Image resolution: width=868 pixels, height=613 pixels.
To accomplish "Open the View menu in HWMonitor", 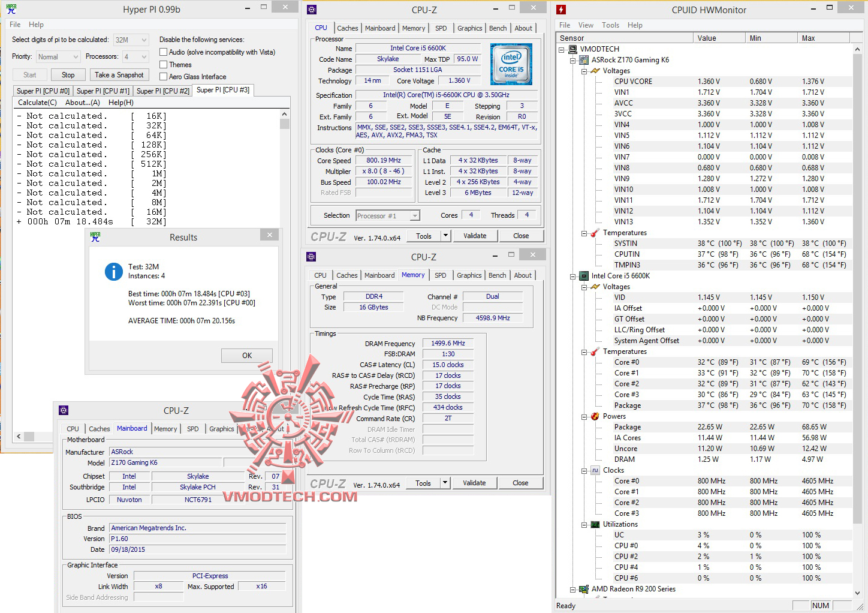I will pos(586,25).
